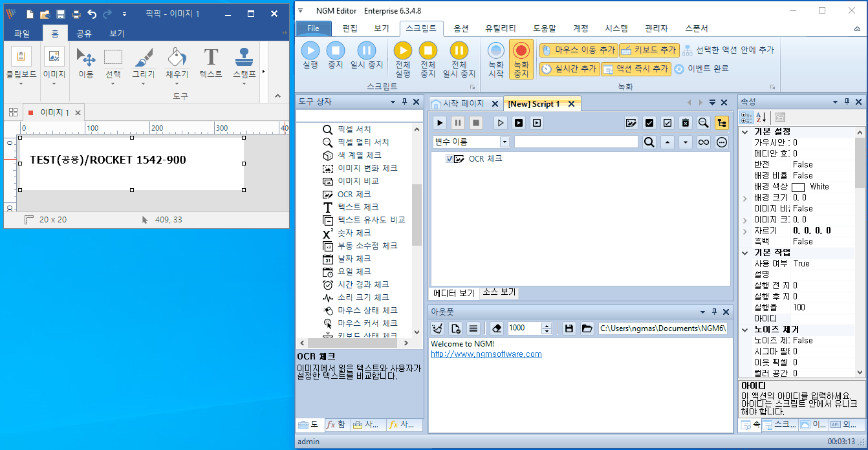Start recording with 녹화 시작

click(496, 59)
